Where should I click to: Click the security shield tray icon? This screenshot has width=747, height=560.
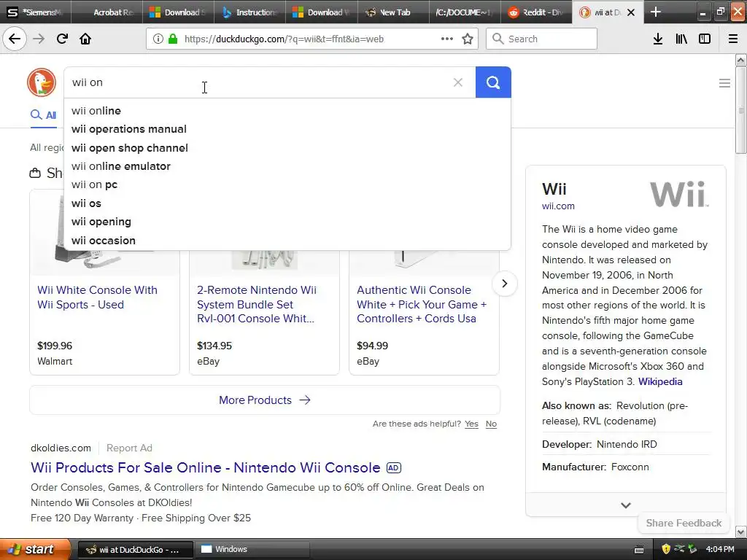pos(666,549)
